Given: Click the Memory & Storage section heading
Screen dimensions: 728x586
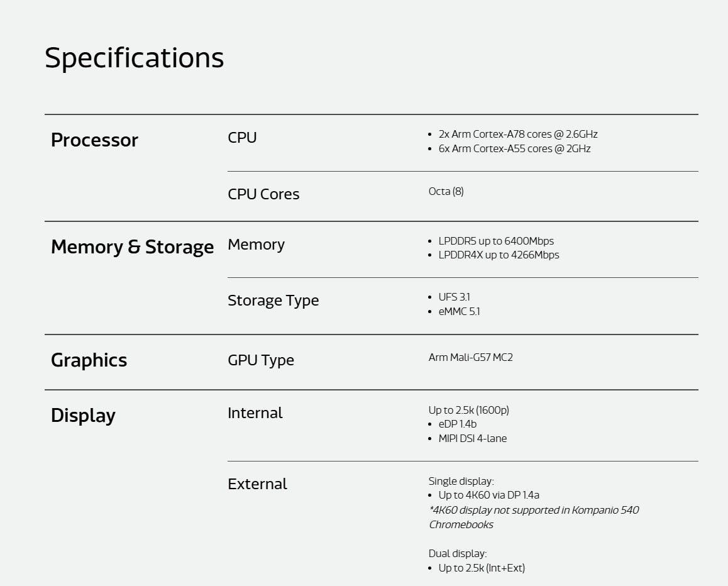Looking at the screenshot, I should tap(132, 246).
